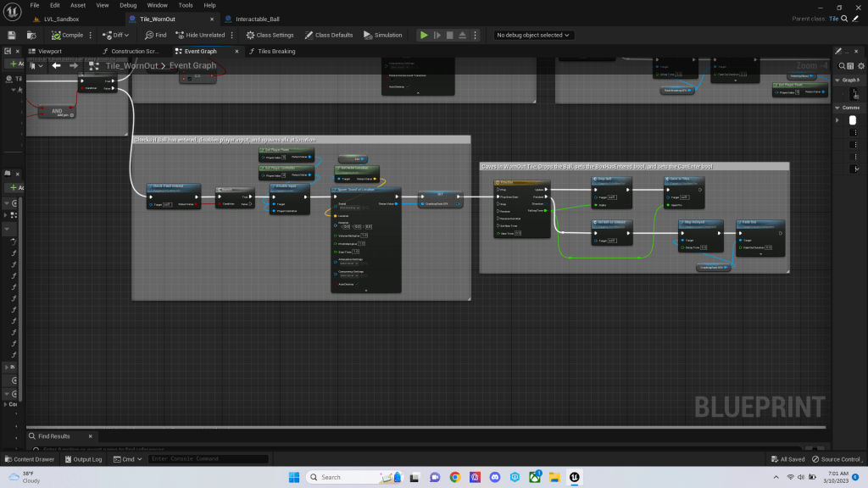This screenshot has width=868, height=488.
Task: Click the white color swatch in right panel
Action: [x=853, y=120]
